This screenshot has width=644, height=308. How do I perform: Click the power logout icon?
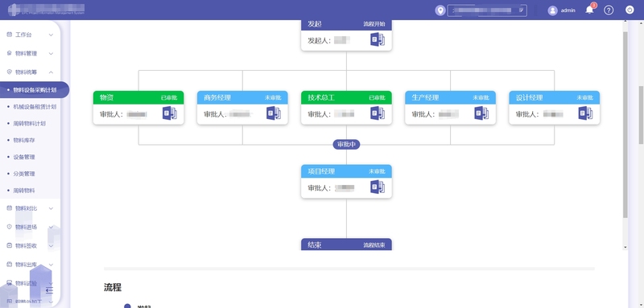(x=630, y=10)
